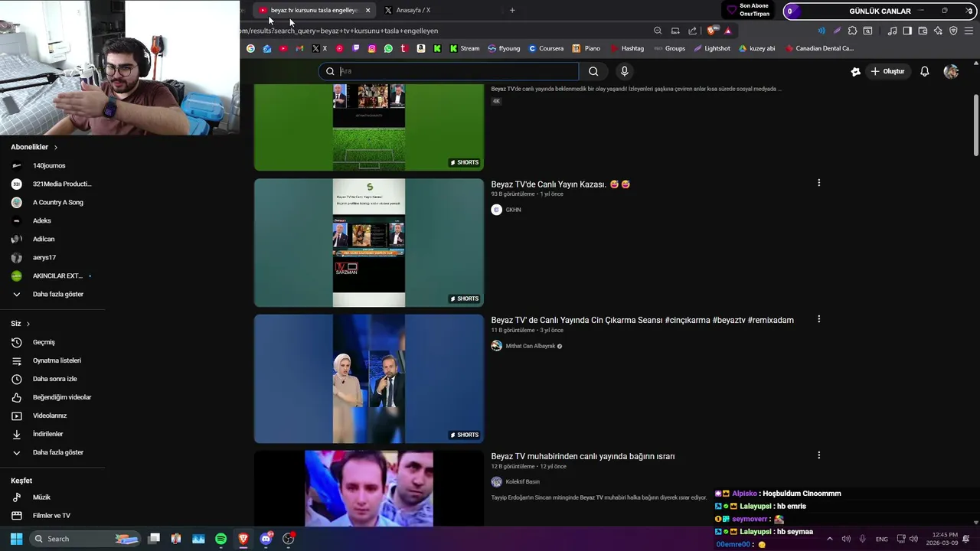980x551 pixels.
Task: Open Beyaz TV muhabiri bağırın thumbnail
Action: coord(369,489)
